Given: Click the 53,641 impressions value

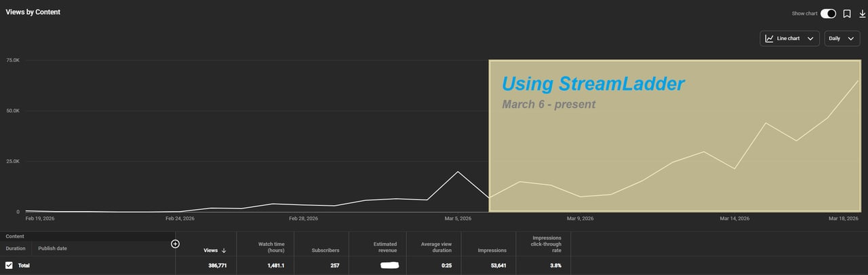Looking at the screenshot, I should tap(497, 265).
